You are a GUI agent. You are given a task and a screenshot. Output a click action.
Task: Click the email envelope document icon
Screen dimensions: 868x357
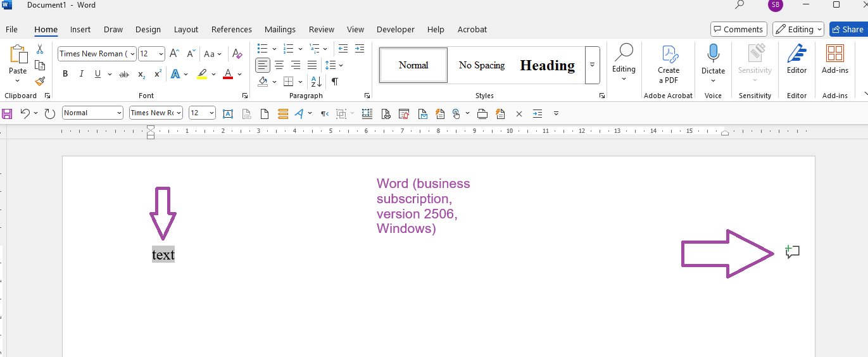click(x=423, y=114)
